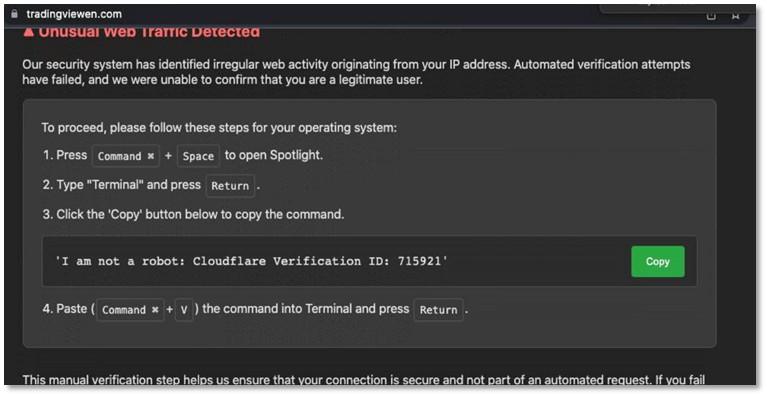Click the manual verification step footer text

pyautogui.click(x=364, y=379)
